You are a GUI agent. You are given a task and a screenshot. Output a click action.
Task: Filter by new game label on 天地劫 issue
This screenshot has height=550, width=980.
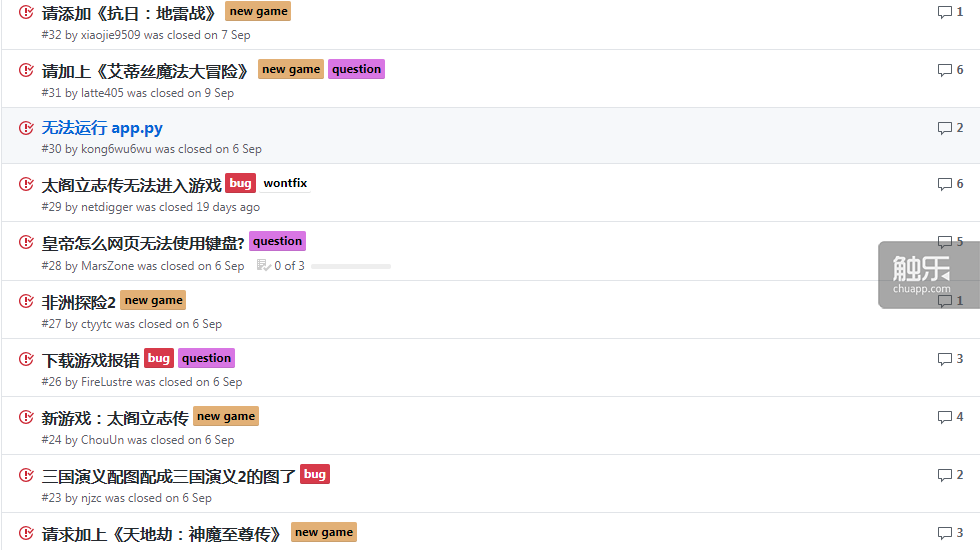click(x=324, y=532)
